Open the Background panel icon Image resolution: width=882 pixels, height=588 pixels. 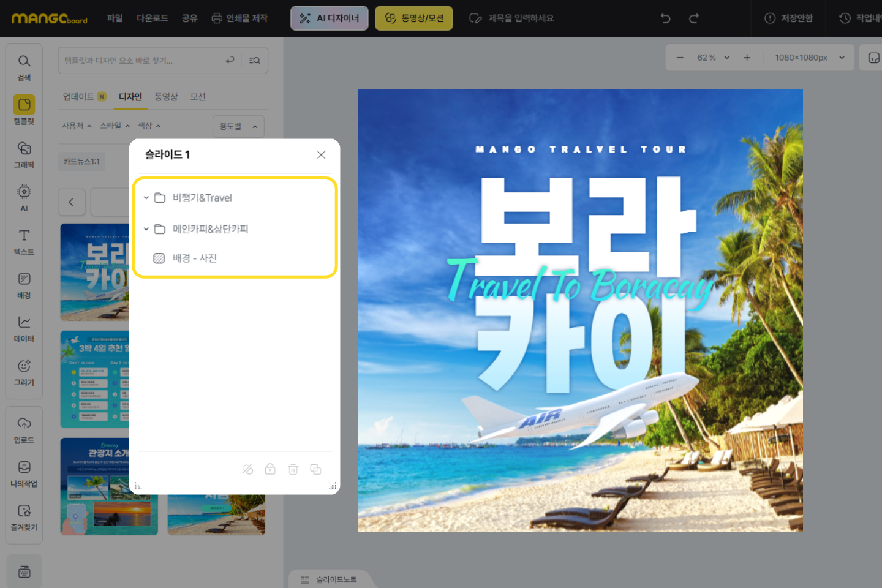click(24, 285)
